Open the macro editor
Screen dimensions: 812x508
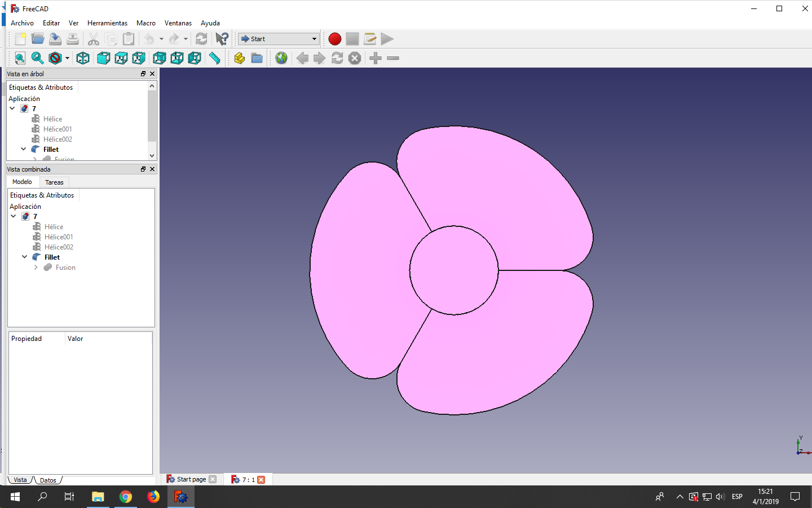[x=370, y=39]
